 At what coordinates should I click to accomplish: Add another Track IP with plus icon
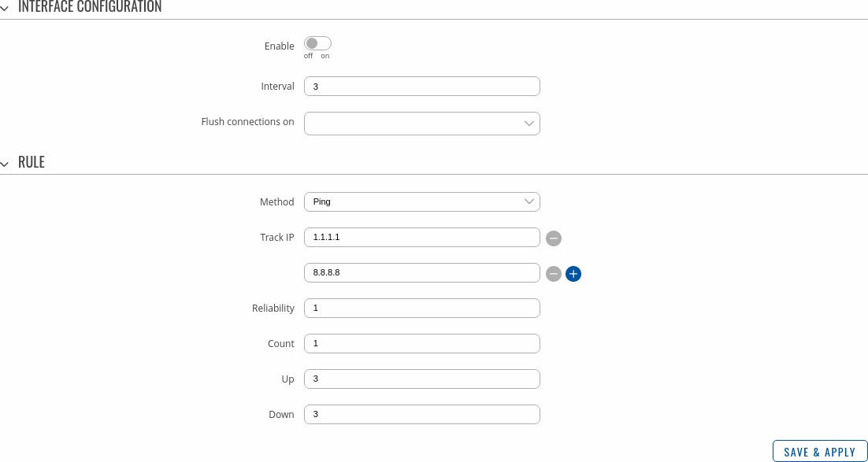pos(573,273)
